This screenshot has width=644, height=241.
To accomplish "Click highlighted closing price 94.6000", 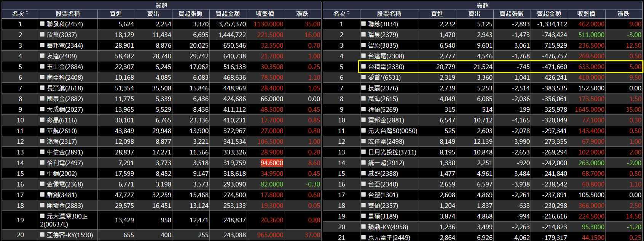I will pos(272,163).
